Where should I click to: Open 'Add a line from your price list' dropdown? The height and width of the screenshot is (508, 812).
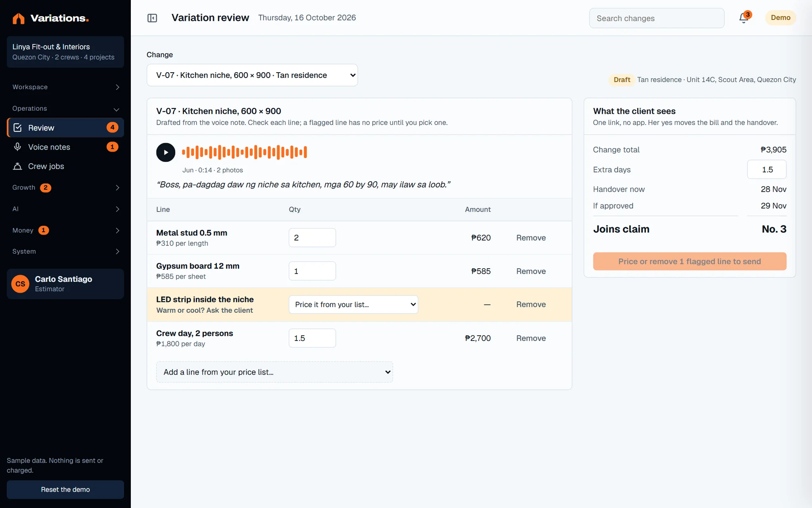(274, 372)
